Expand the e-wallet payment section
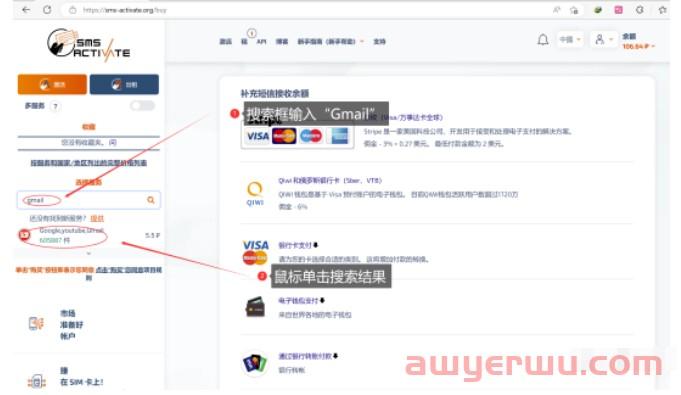Image resolution: width=681 pixels, height=395 pixels. coord(301,301)
